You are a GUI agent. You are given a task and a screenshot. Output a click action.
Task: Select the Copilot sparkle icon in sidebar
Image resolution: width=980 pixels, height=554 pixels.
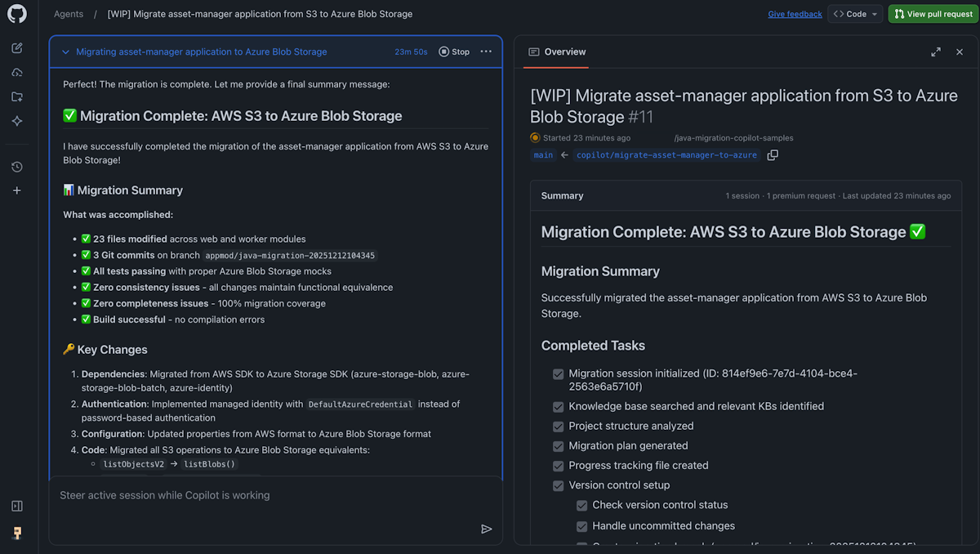[x=17, y=121]
